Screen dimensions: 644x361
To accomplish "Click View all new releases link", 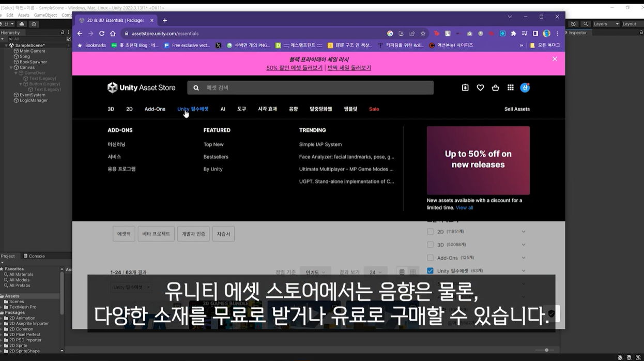I will (x=464, y=207).
